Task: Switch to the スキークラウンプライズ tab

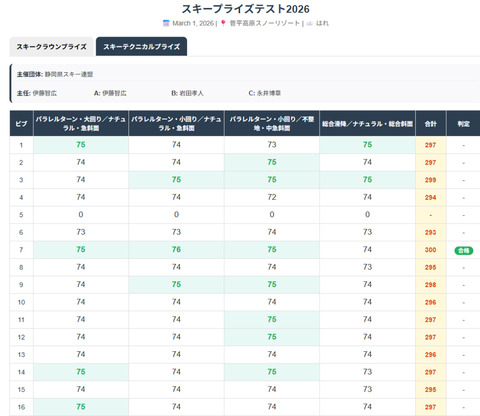Action: [x=52, y=47]
